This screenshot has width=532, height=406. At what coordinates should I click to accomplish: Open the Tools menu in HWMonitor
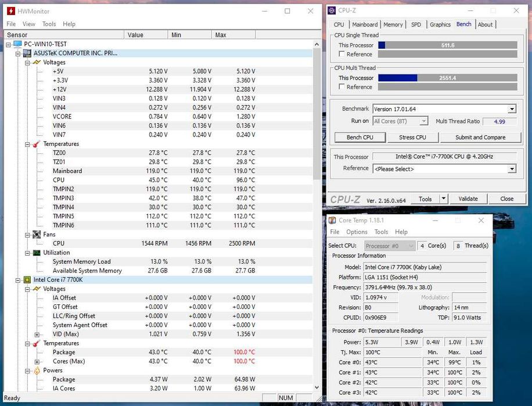(x=49, y=24)
